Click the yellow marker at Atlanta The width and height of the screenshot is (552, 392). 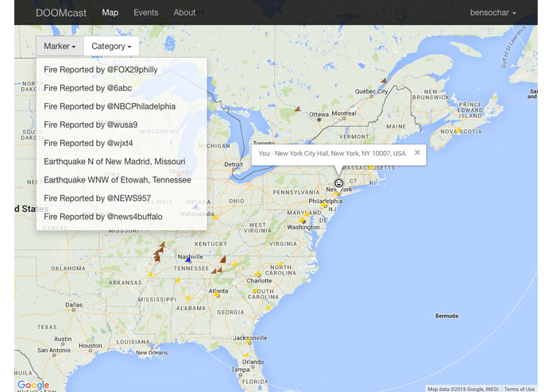[215, 294]
